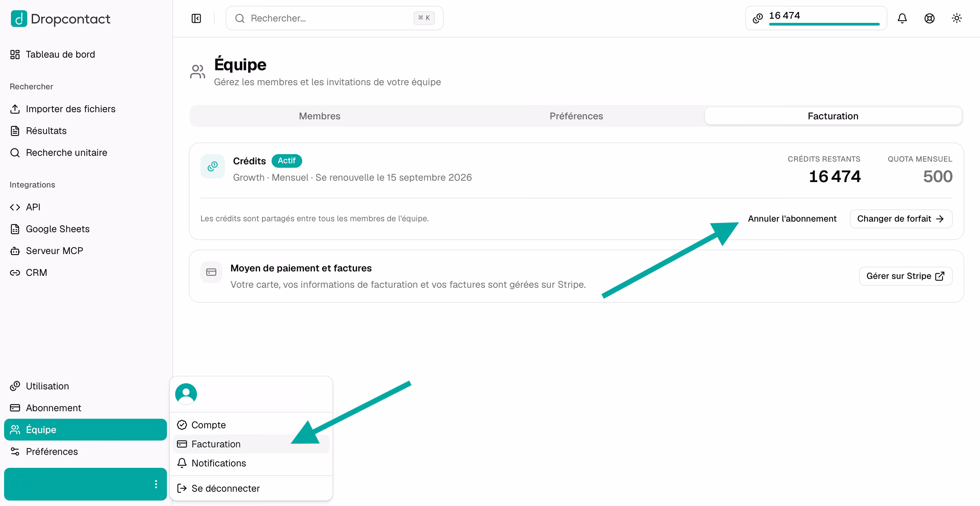This screenshot has height=506, width=980.
Task: Click Changer de forfait button
Action: [x=901, y=219]
